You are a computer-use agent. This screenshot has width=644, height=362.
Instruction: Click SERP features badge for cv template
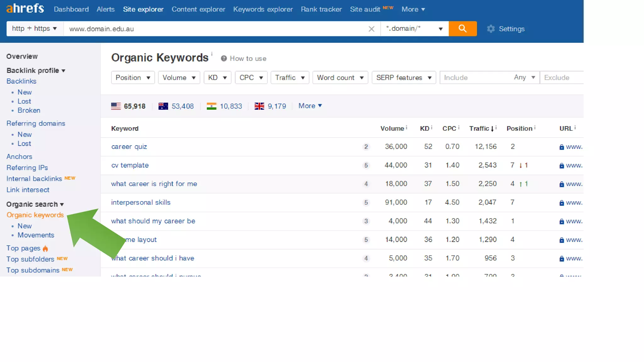[366, 165]
